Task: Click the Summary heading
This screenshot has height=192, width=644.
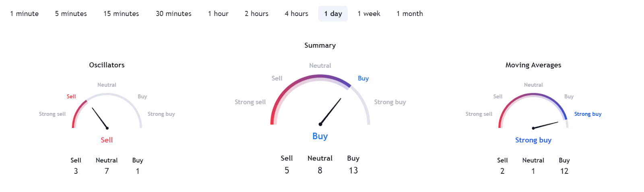Action: [320, 45]
